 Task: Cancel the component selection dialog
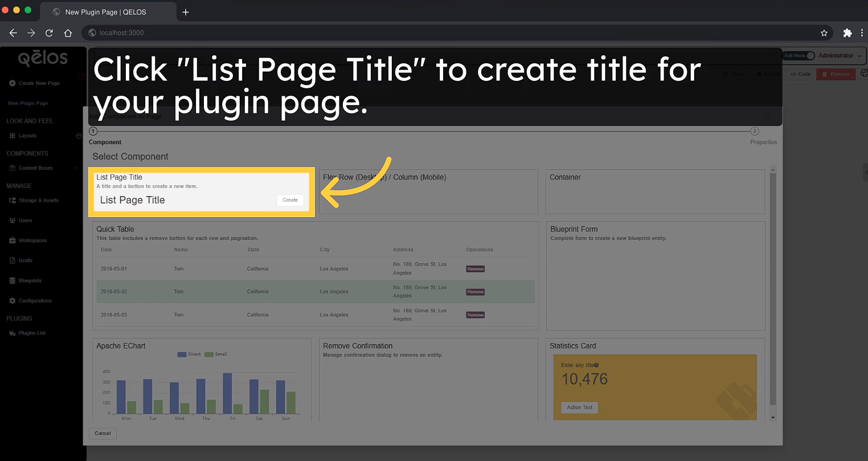(x=103, y=433)
